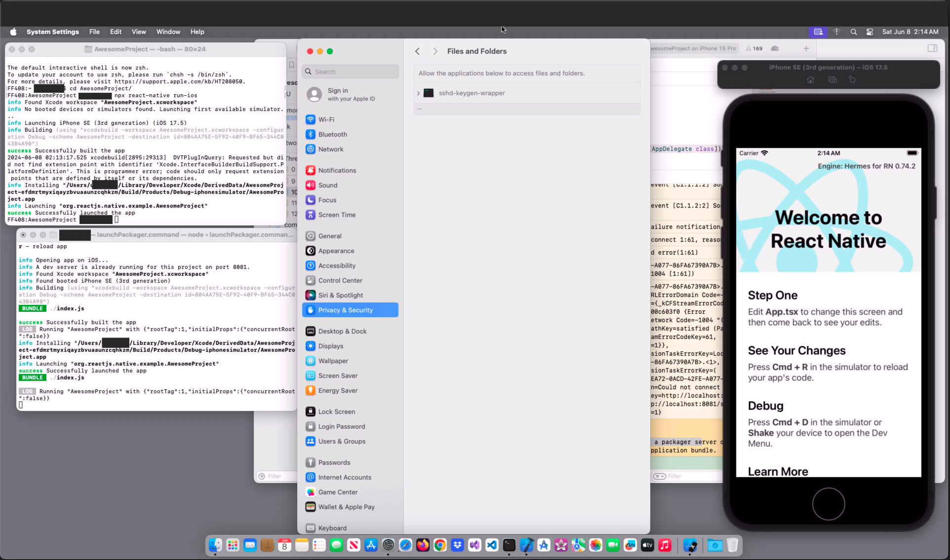Expand the sshd-keygen-wrapper disclosure arrow
Viewport: 950px width, 560px height.
point(418,93)
